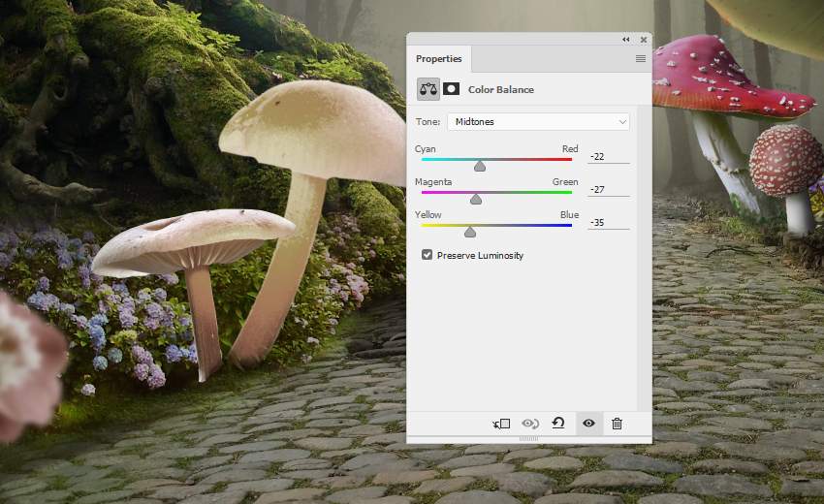The width and height of the screenshot is (824, 504).
Task: Close the Properties panel
Action: (x=644, y=40)
